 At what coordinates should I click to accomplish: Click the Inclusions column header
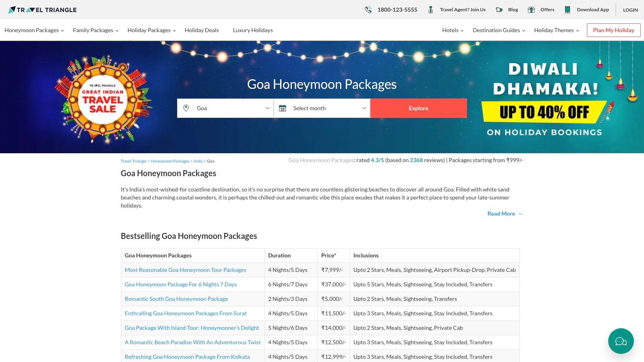point(435,255)
